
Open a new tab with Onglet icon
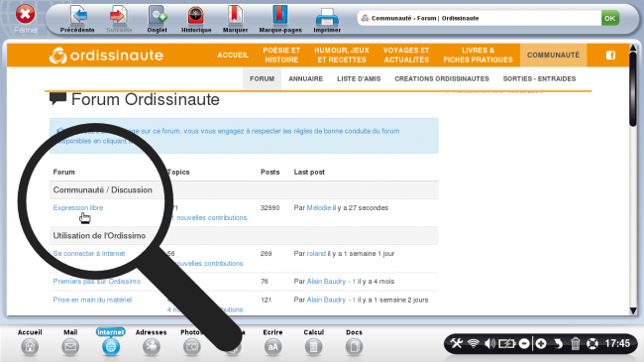[x=158, y=16]
